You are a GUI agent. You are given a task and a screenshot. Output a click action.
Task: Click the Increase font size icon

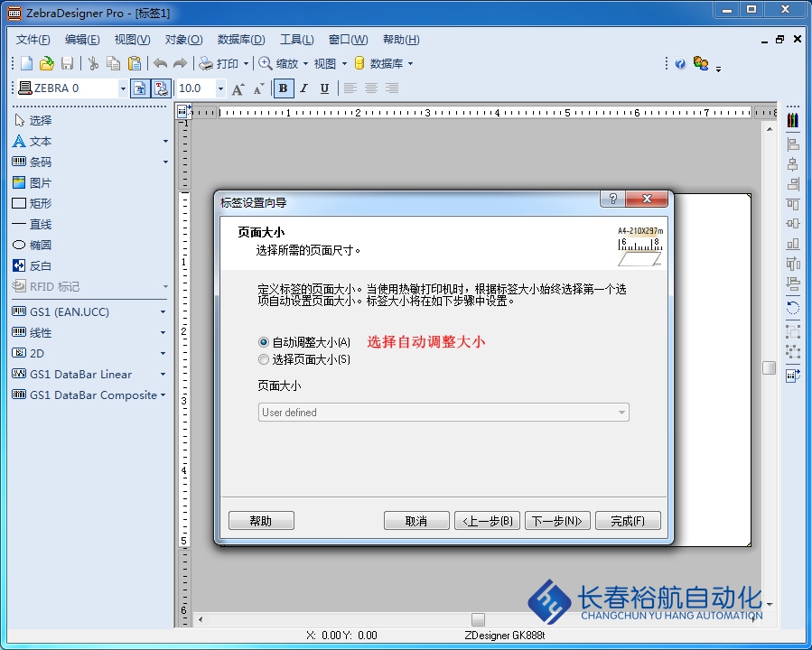(238, 89)
